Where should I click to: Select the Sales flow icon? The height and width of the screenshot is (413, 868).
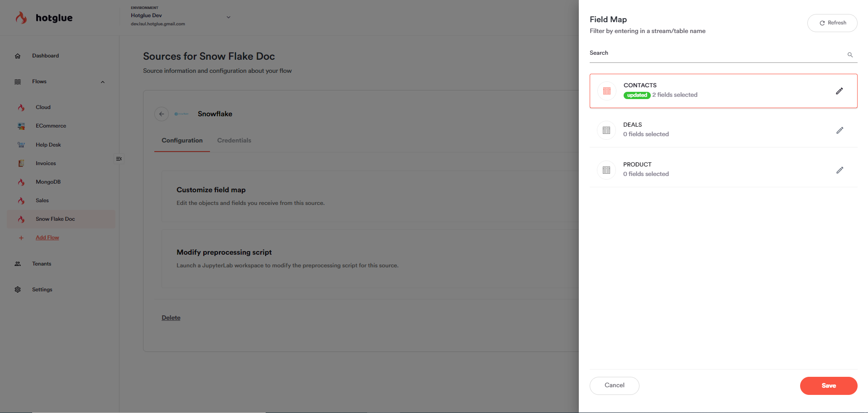(21, 200)
